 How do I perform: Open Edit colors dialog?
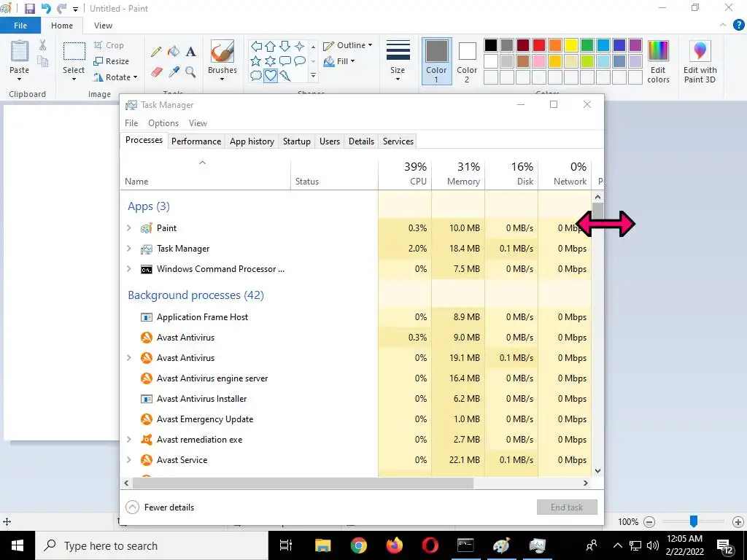(x=658, y=62)
